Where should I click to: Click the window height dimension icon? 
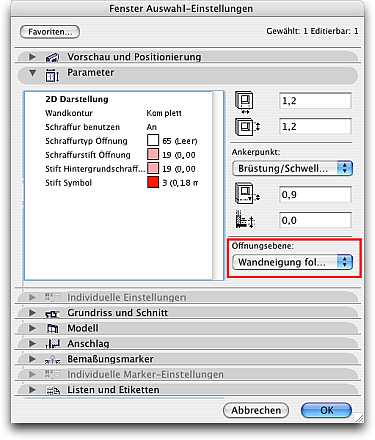[247, 127]
